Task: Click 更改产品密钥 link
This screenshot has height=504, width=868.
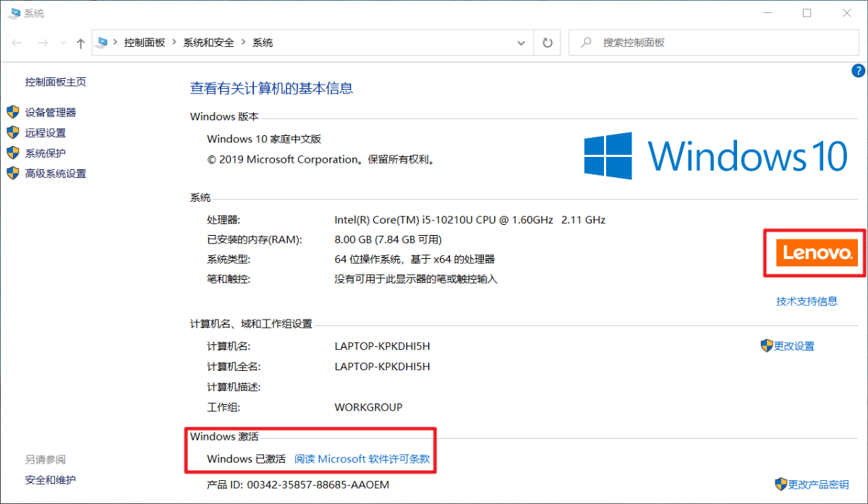Action: click(819, 484)
